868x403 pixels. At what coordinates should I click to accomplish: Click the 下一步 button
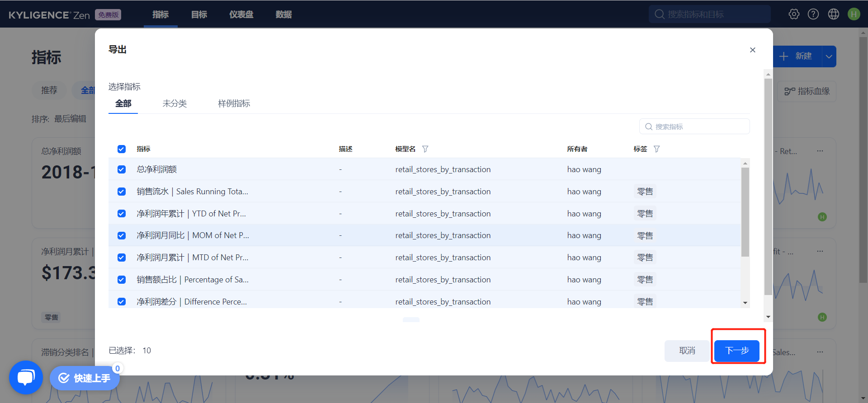coord(737,351)
